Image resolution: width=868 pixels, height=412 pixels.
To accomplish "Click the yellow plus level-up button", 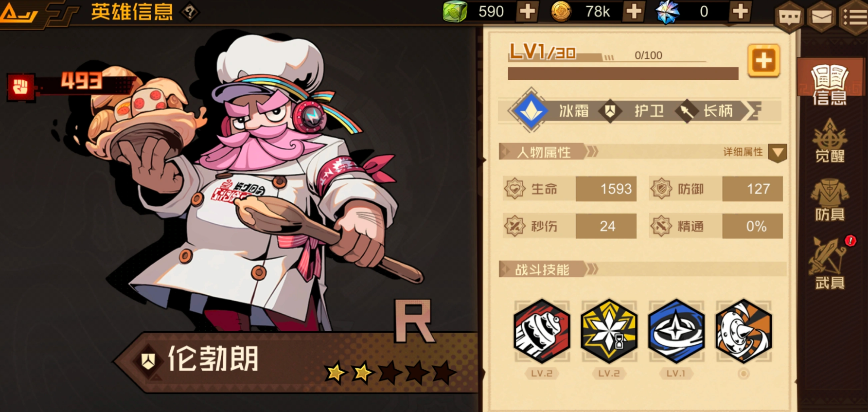I will pyautogui.click(x=764, y=61).
